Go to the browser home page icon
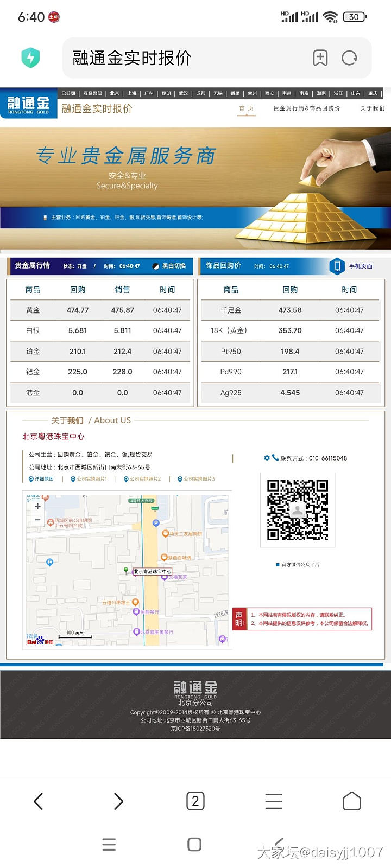 (x=352, y=801)
